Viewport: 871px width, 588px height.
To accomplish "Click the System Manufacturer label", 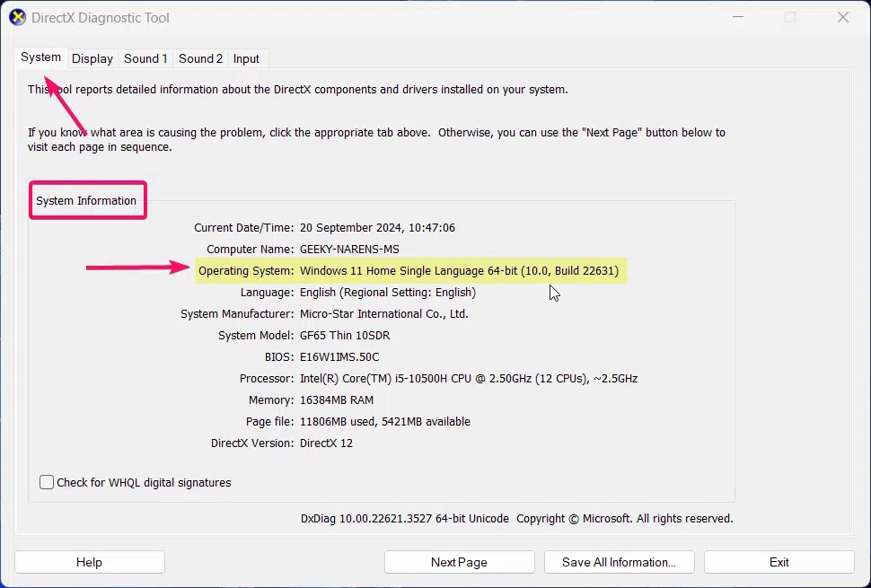I will coord(237,313).
